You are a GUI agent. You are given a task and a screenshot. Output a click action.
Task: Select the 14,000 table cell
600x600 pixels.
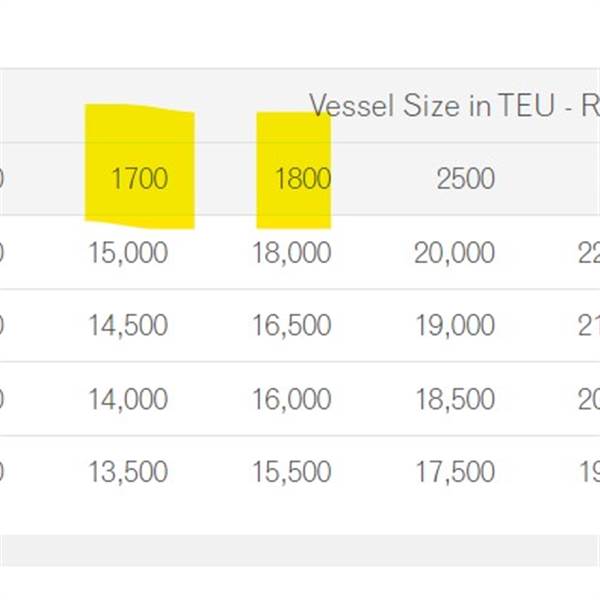(x=128, y=399)
